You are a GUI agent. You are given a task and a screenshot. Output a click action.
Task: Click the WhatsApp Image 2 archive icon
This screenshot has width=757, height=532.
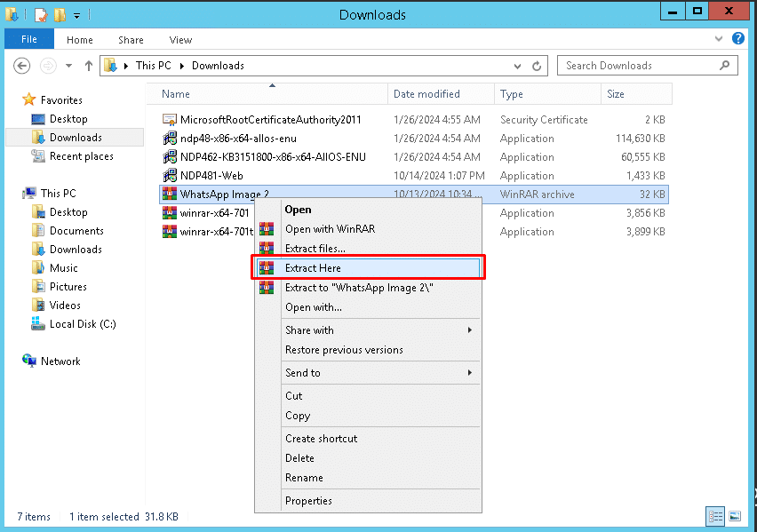pyautogui.click(x=170, y=195)
